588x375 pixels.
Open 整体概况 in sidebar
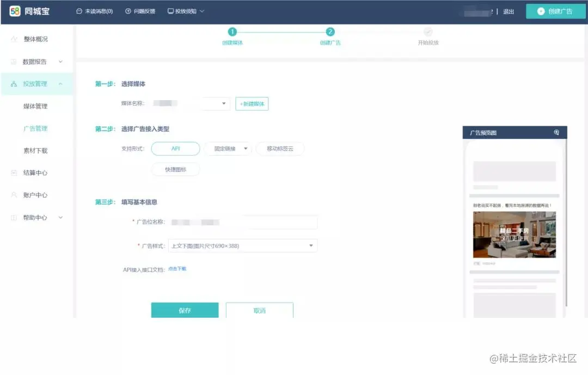(x=36, y=39)
